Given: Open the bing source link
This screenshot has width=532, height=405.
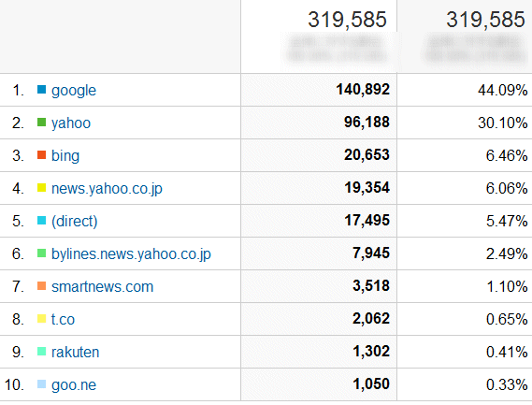Looking at the screenshot, I should (x=65, y=156).
